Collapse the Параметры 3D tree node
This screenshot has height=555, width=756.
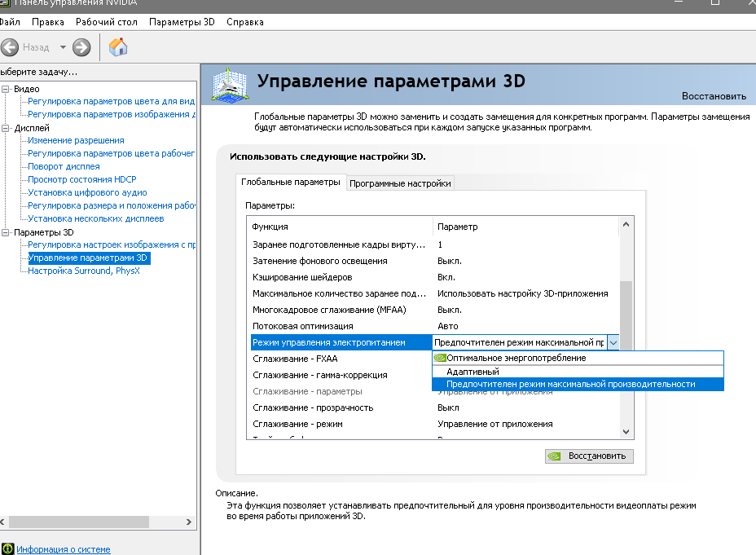click(x=6, y=232)
